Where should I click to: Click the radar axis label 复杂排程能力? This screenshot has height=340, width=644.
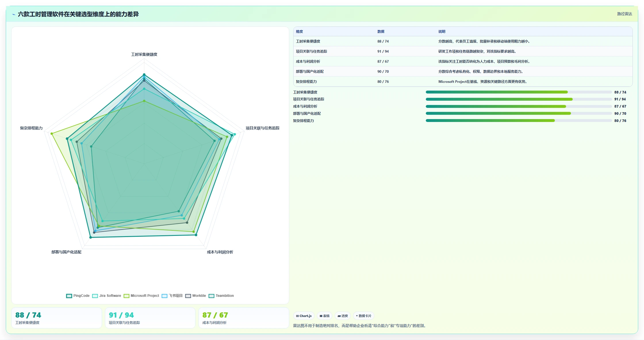tap(31, 128)
